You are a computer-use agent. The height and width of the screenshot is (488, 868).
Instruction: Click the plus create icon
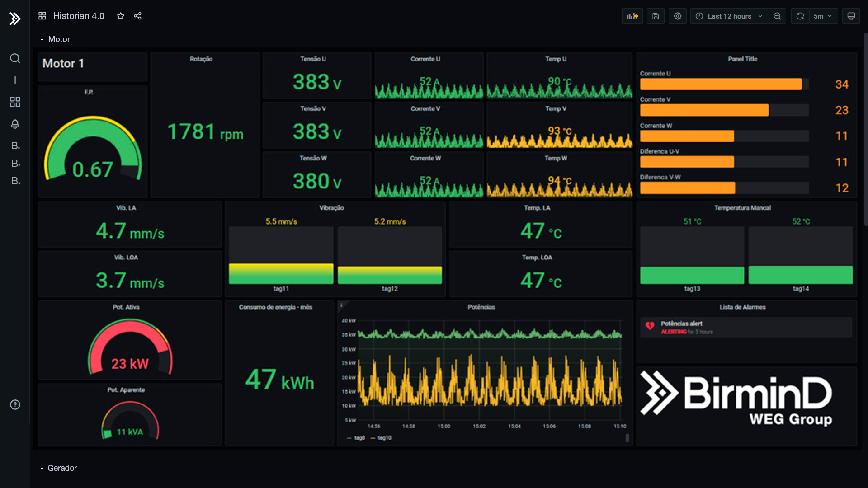point(15,80)
